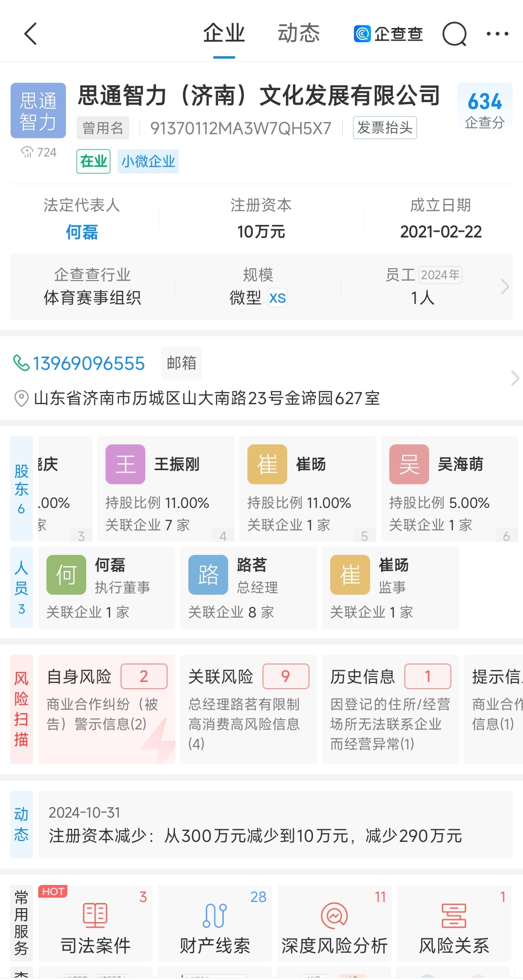Open 深度风险分析 icon
The height and width of the screenshot is (980, 523).
click(x=334, y=924)
